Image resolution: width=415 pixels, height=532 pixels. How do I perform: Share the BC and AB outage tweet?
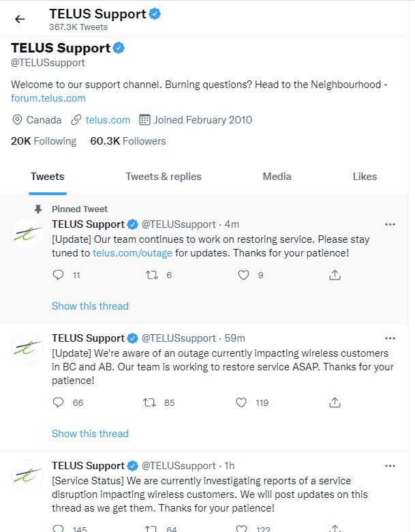335,402
